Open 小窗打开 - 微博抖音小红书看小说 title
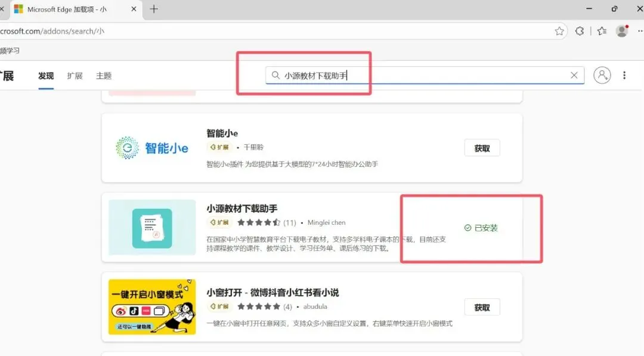Viewport: 644px width, 356px height. tap(273, 293)
